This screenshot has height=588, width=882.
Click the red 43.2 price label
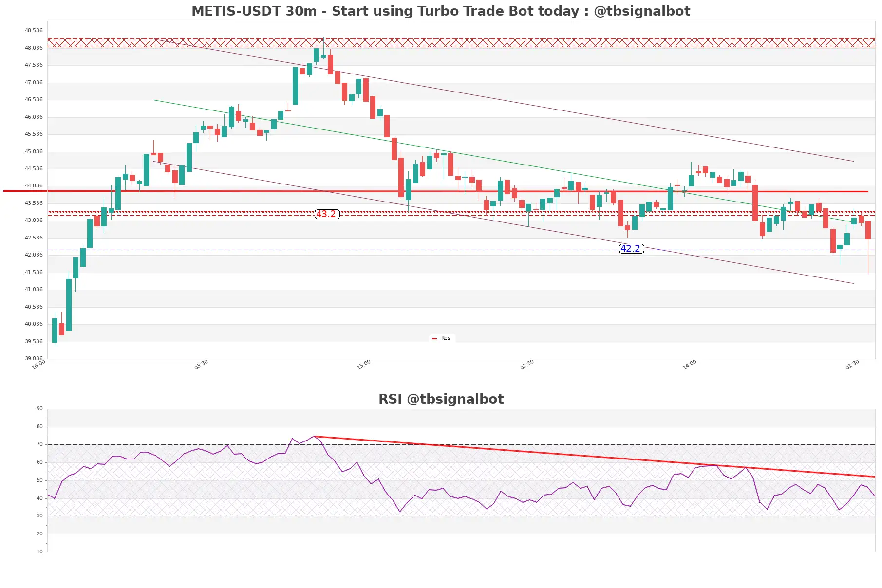[326, 214]
